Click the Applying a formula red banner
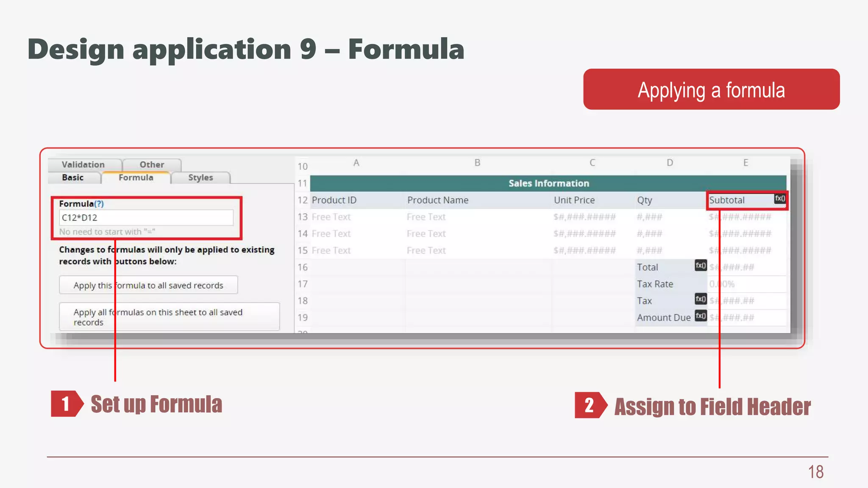 (712, 89)
